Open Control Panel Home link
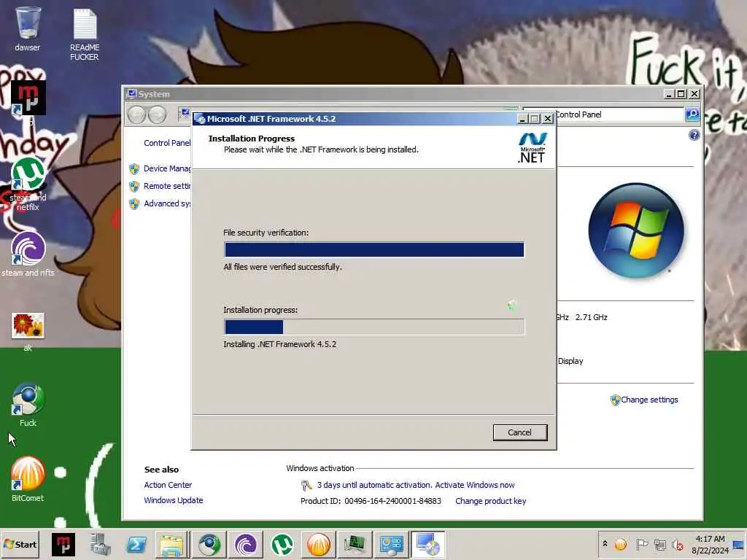 tap(167, 143)
